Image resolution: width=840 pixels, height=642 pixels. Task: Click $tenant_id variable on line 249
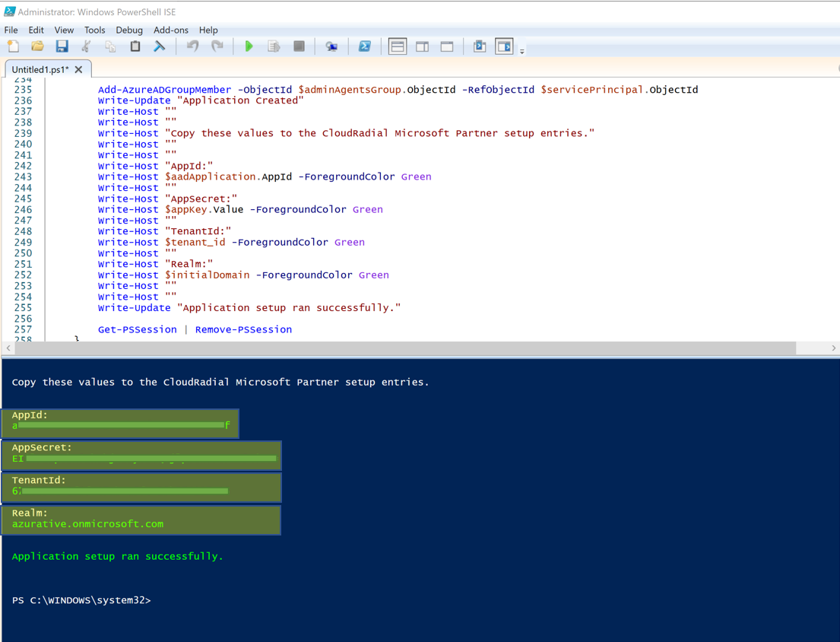click(x=195, y=242)
